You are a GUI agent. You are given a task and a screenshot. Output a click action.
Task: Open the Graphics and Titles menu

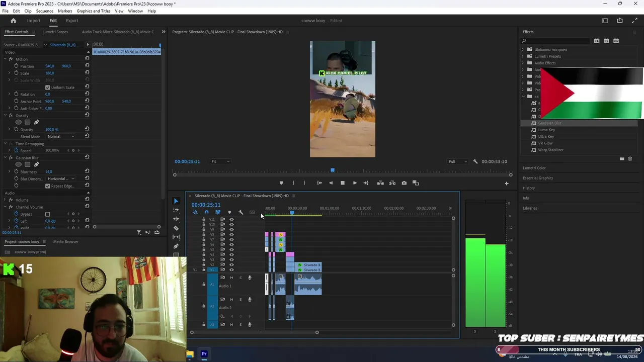(94, 11)
